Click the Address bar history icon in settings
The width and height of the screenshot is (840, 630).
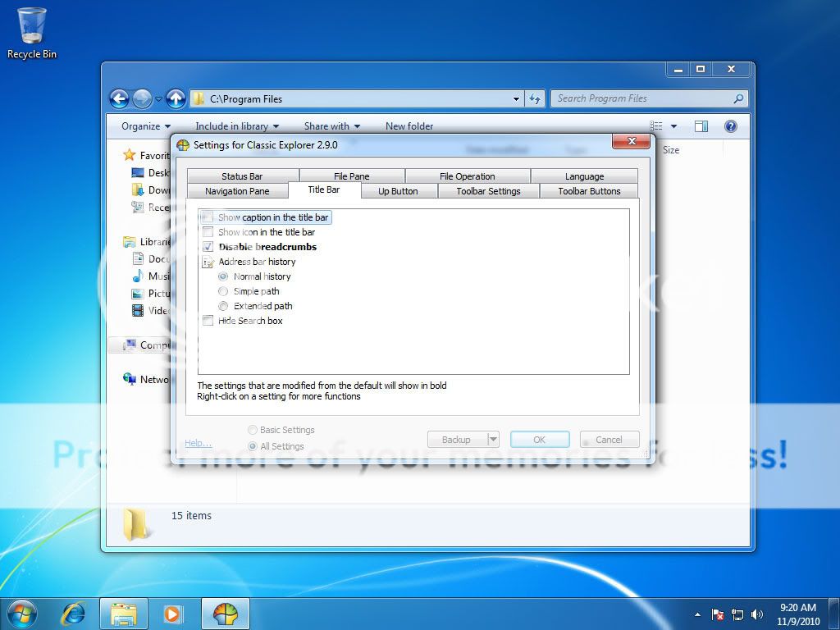tap(208, 262)
